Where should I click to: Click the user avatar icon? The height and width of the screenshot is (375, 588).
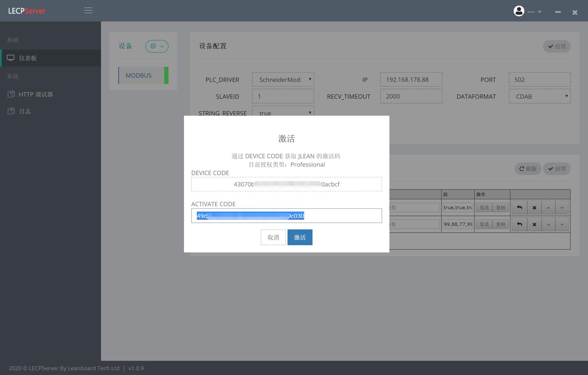[519, 11]
